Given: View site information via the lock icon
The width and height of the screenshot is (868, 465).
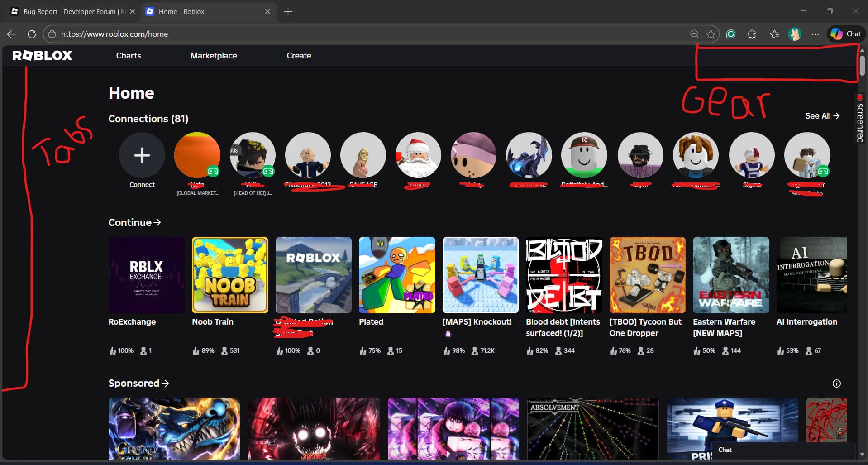Looking at the screenshot, I should point(52,34).
